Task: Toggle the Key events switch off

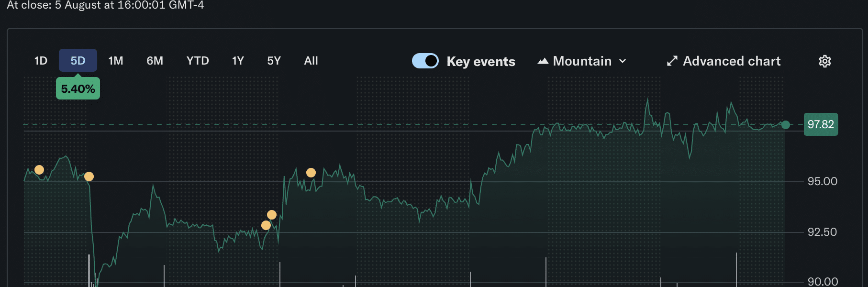Action: (x=425, y=61)
